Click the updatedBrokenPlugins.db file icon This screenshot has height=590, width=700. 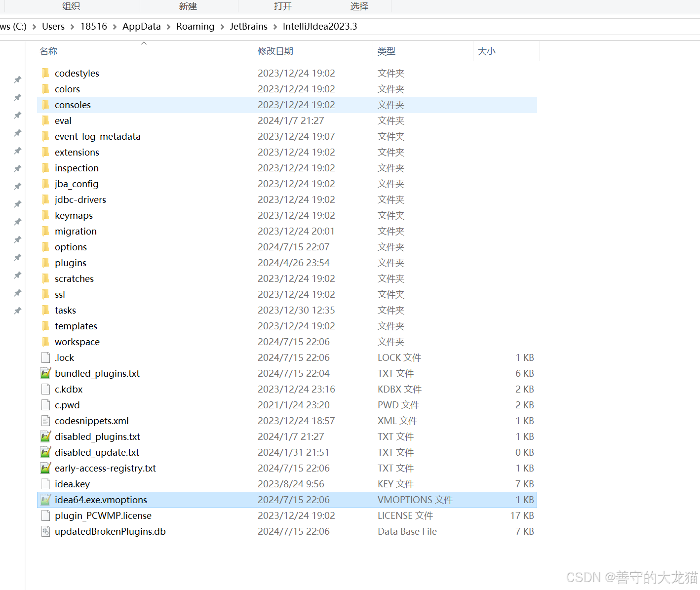point(45,531)
